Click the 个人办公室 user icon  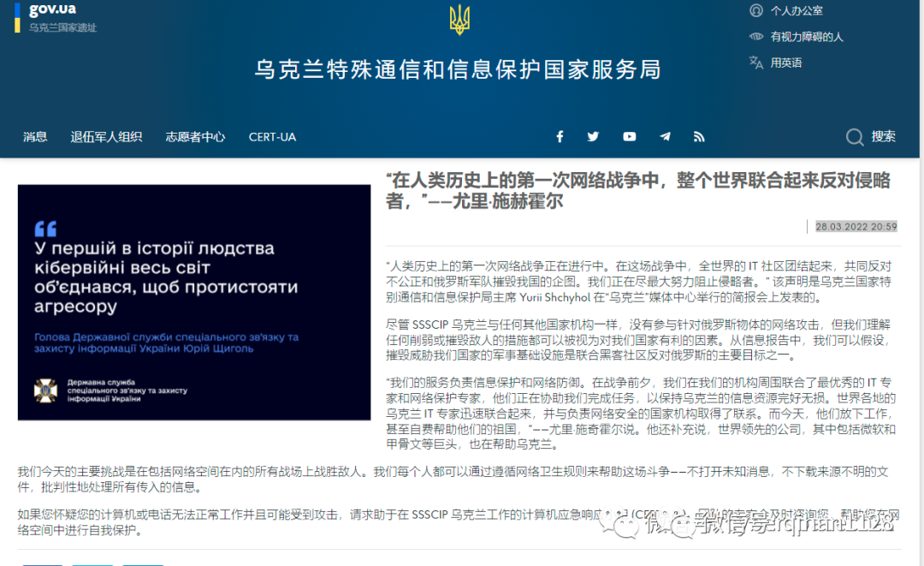756,10
